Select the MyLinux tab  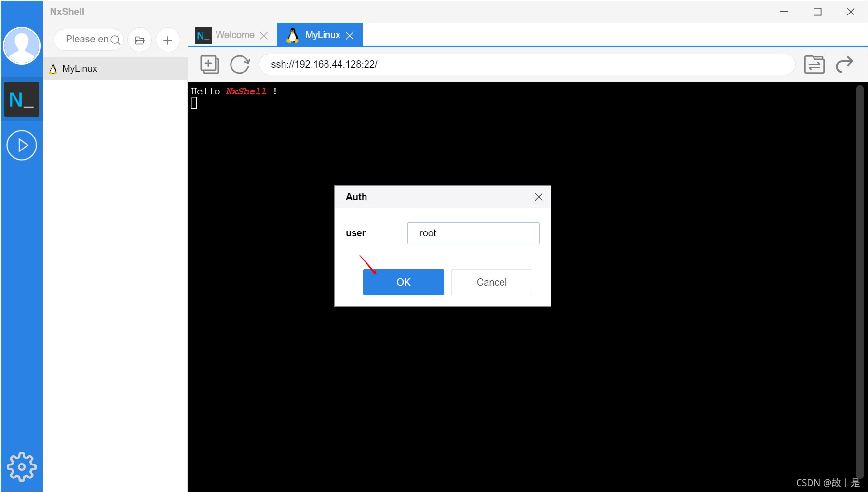[x=320, y=35]
